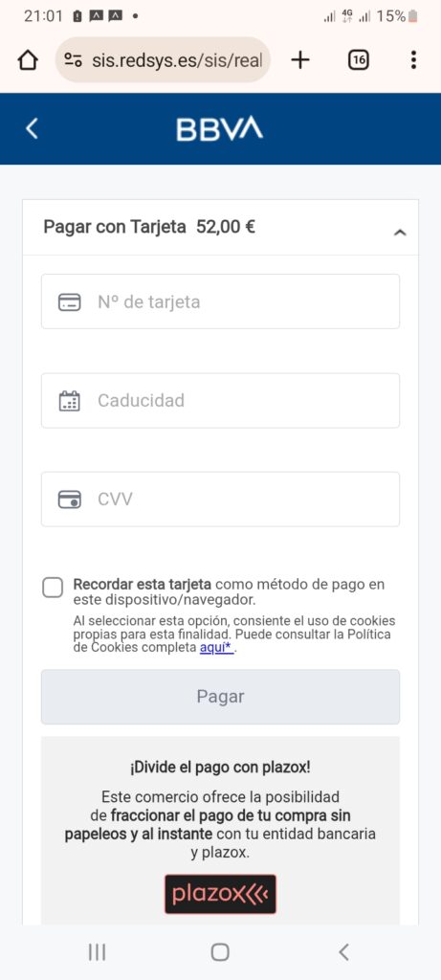
Task: Click the Pagar button
Action: coord(220,697)
